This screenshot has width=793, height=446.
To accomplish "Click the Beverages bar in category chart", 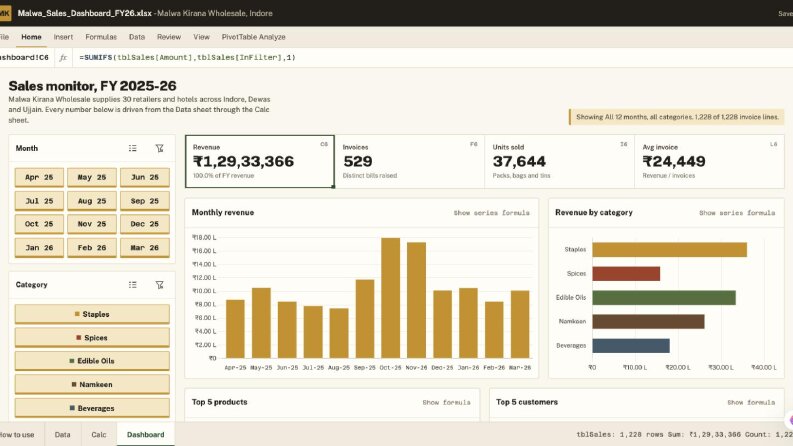I will (631, 345).
